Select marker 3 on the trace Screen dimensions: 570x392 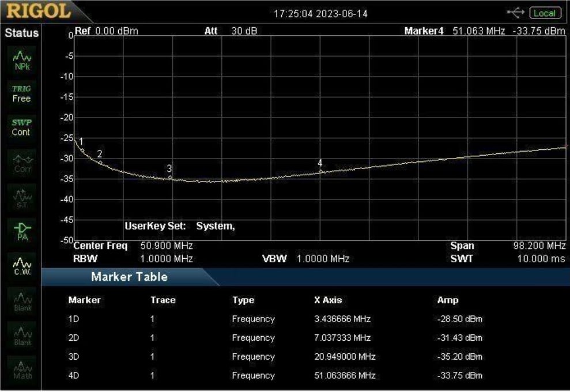pyautogui.click(x=170, y=178)
